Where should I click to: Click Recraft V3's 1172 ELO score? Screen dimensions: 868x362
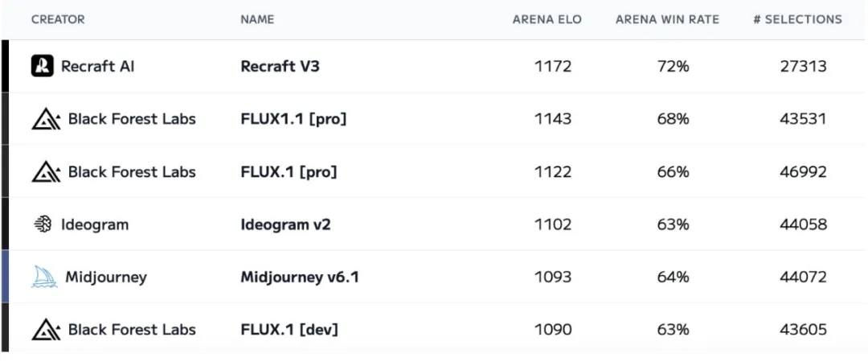coord(553,67)
